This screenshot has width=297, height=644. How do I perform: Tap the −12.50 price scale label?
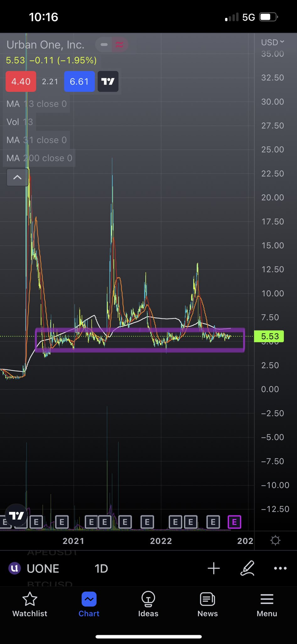point(275,509)
